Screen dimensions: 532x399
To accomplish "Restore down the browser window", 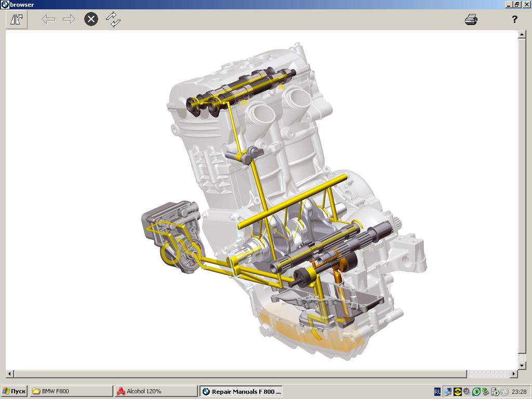I will point(517,5).
